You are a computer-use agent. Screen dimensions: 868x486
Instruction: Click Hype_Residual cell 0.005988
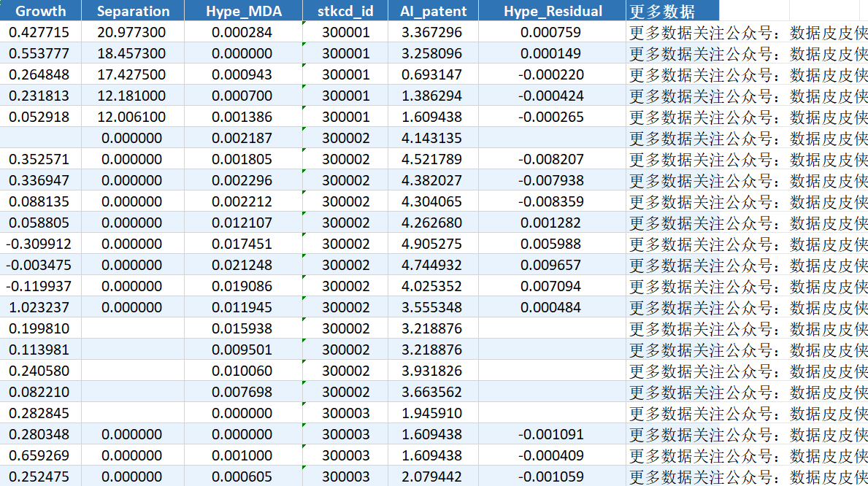click(x=553, y=244)
